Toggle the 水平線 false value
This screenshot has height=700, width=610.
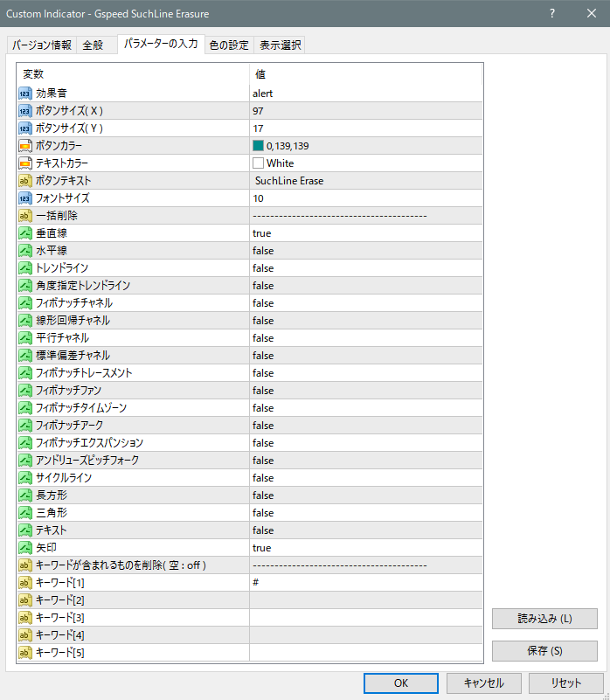tap(365, 251)
